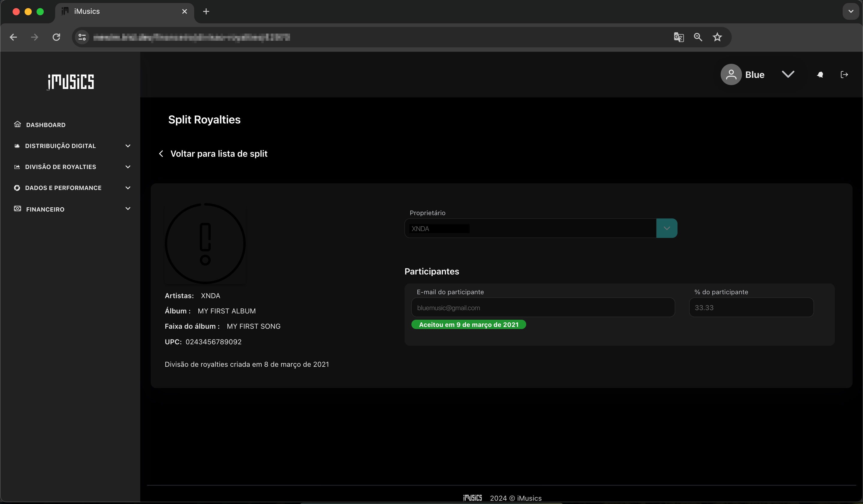Open a new browser tab

[x=206, y=12]
